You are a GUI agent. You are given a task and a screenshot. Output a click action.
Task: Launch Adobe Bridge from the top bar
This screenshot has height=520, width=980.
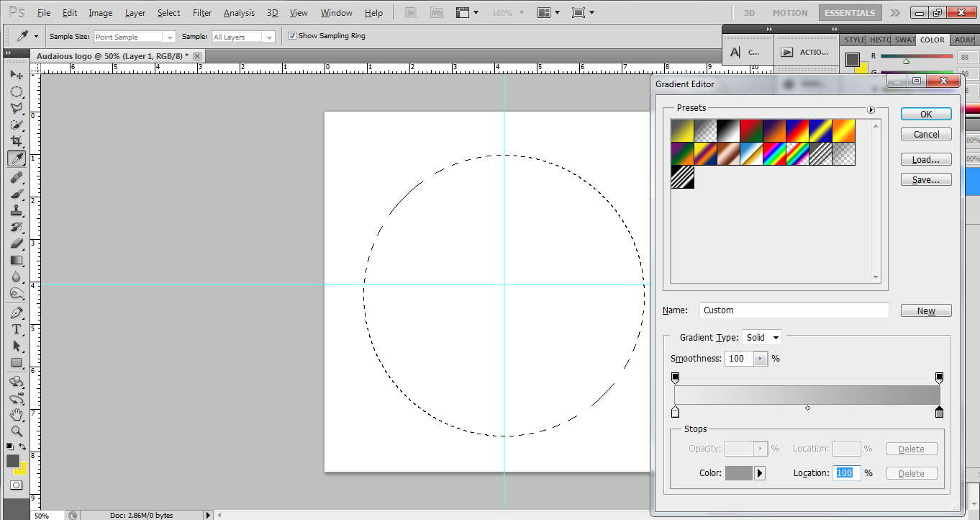tap(410, 12)
